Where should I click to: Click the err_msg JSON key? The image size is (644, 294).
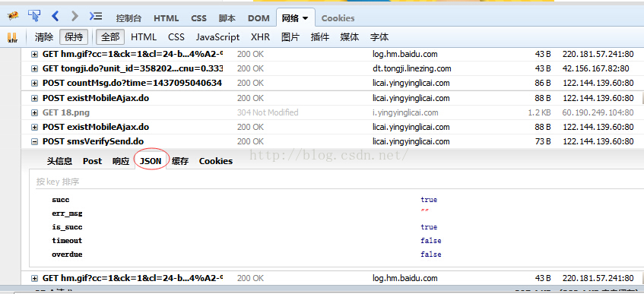(x=67, y=213)
